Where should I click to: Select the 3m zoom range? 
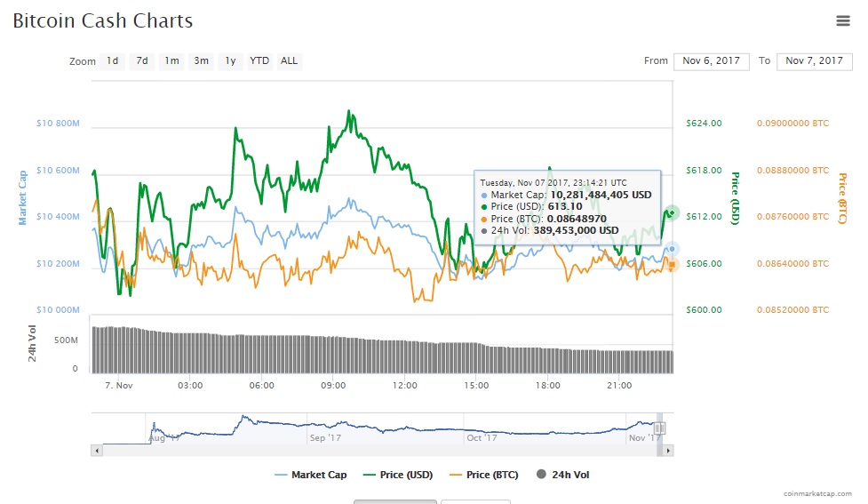pos(201,61)
